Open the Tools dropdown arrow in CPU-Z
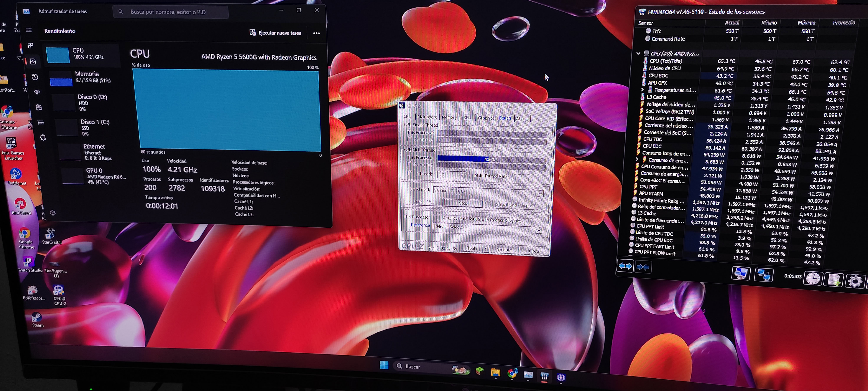 pos(486,249)
